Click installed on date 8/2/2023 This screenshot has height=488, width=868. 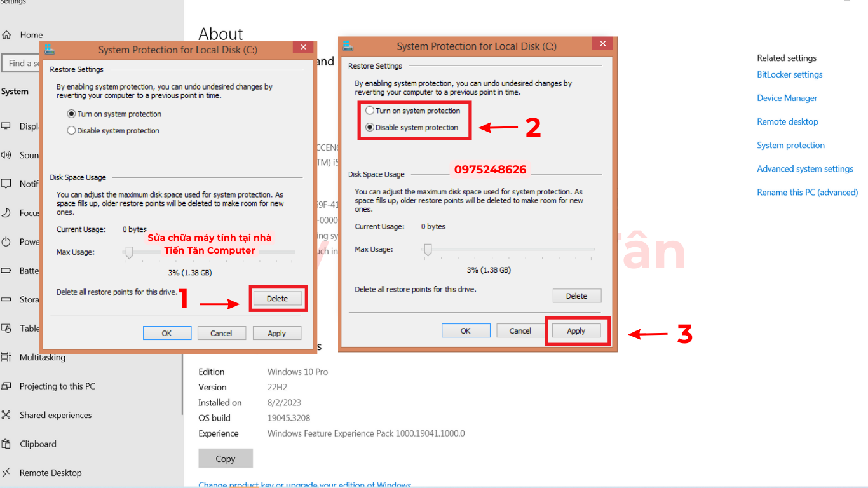(x=284, y=402)
